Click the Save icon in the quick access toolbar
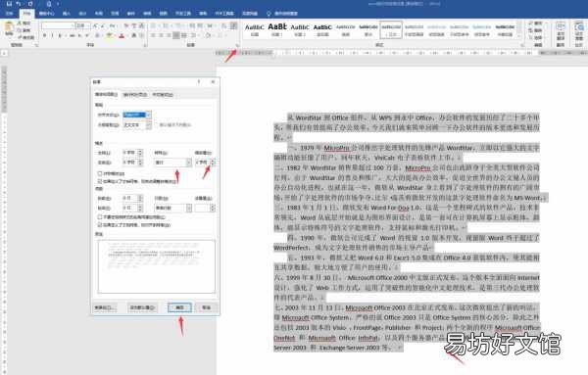 pos(9,4)
